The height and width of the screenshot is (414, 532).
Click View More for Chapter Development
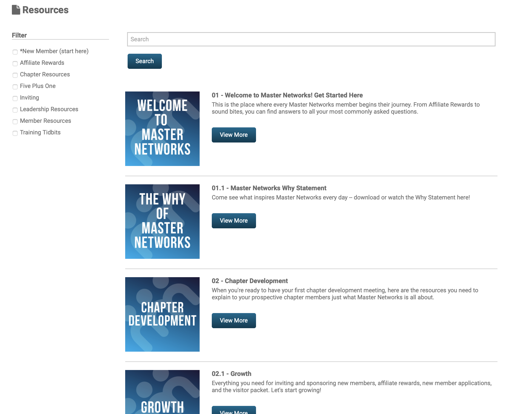click(234, 320)
